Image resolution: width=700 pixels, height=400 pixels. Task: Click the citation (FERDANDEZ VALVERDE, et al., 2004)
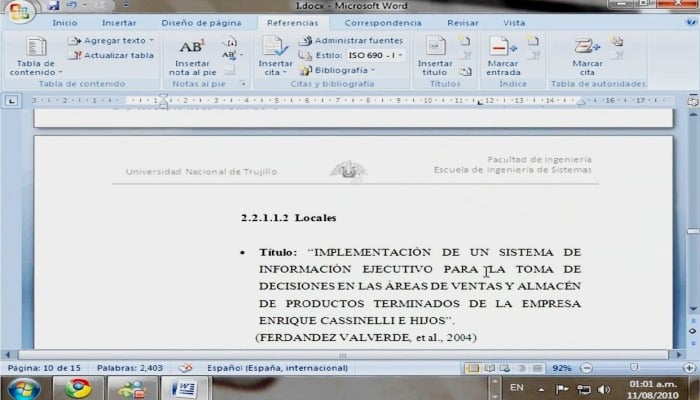pos(366,338)
